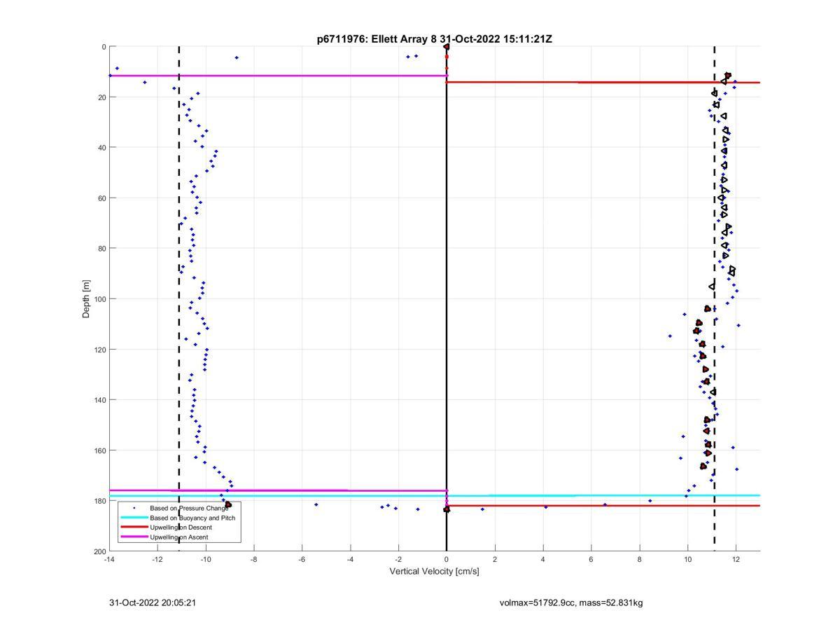
Task: Click the depth axis tick label "80"
Action: click(102, 249)
